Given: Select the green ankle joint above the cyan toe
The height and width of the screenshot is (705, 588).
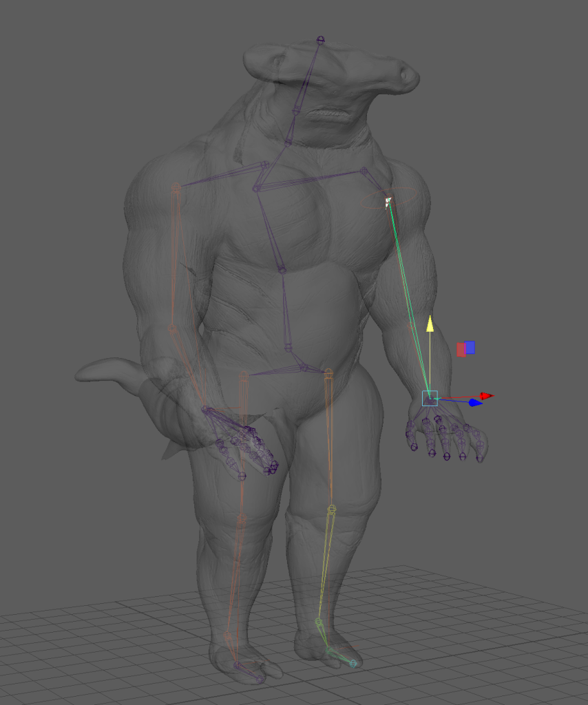Looking at the screenshot, I should click(319, 622).
